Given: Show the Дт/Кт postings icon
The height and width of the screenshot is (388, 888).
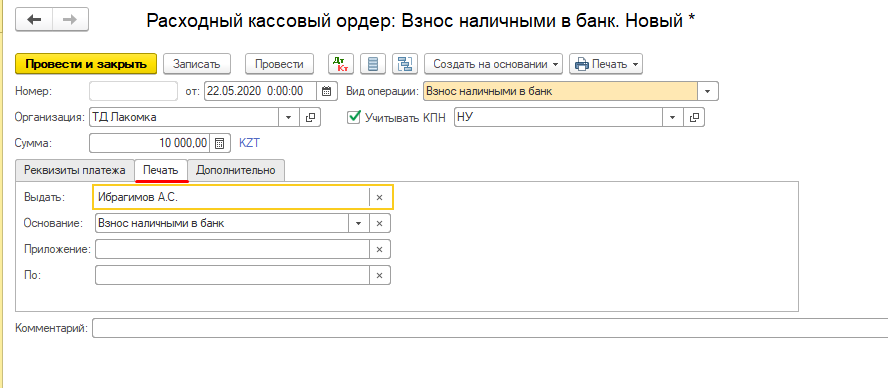Looking at the screenshot, I should (341, 64).
